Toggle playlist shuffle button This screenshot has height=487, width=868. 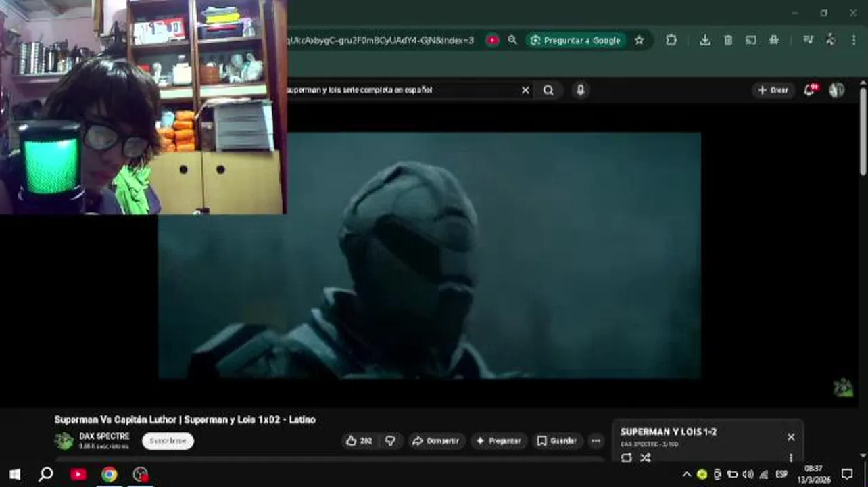pyautogui.click(x=646, y=458)
